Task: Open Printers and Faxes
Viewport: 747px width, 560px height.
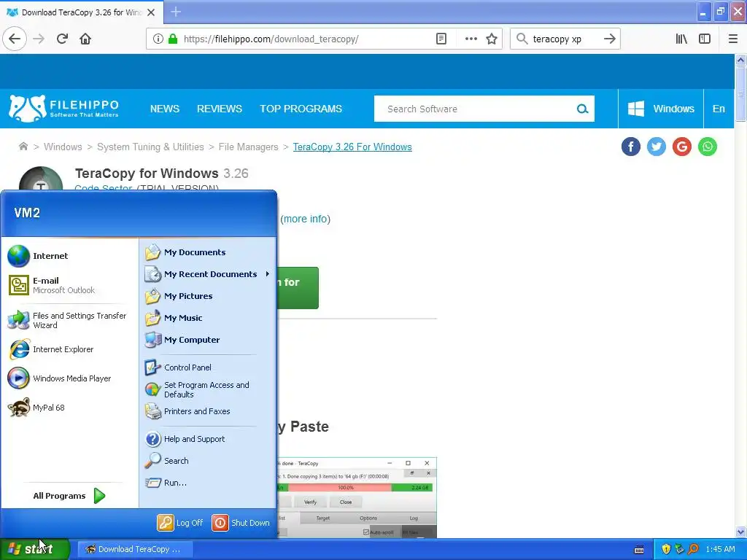Action: (208, 411)
